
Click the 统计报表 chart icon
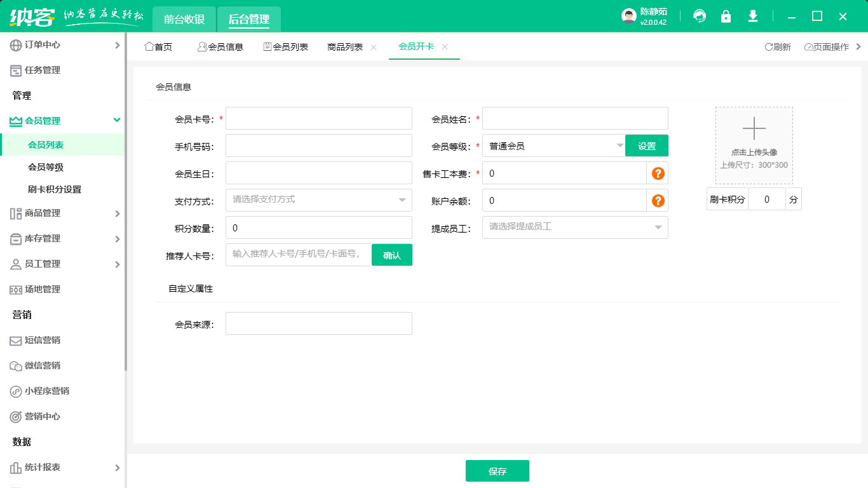tap(16, 468)
